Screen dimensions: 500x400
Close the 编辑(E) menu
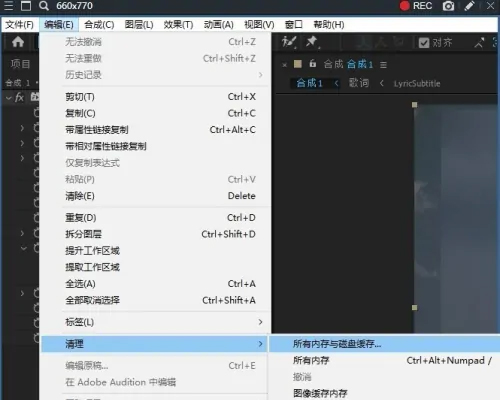(59, 25)
